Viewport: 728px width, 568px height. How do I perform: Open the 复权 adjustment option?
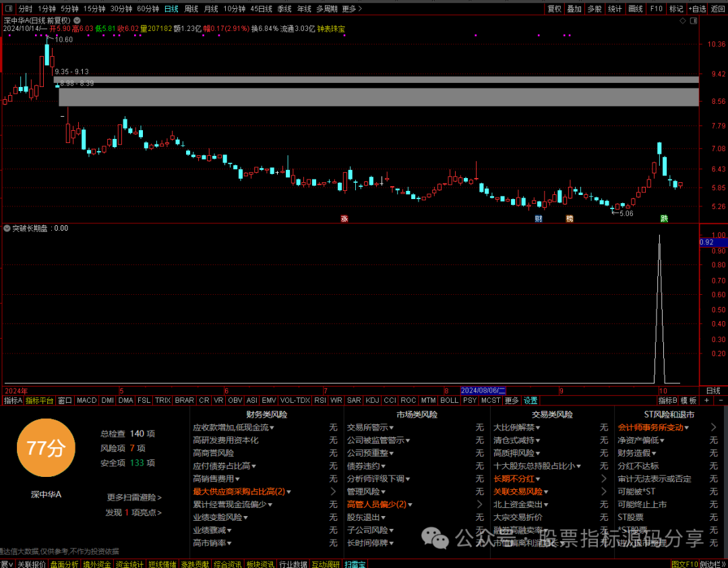pos(554,9)
